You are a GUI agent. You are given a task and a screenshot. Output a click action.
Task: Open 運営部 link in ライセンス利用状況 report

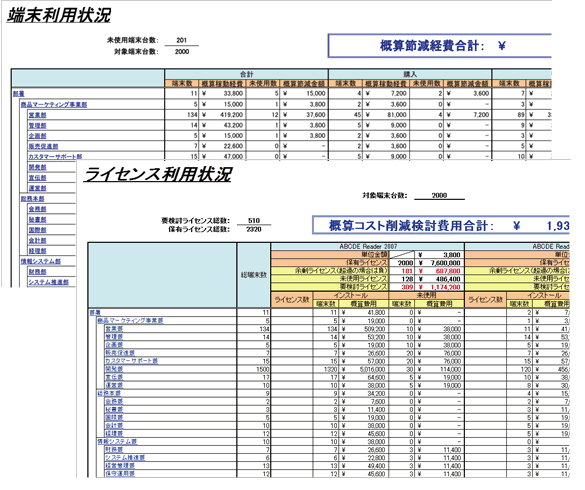tap(114, 385)
